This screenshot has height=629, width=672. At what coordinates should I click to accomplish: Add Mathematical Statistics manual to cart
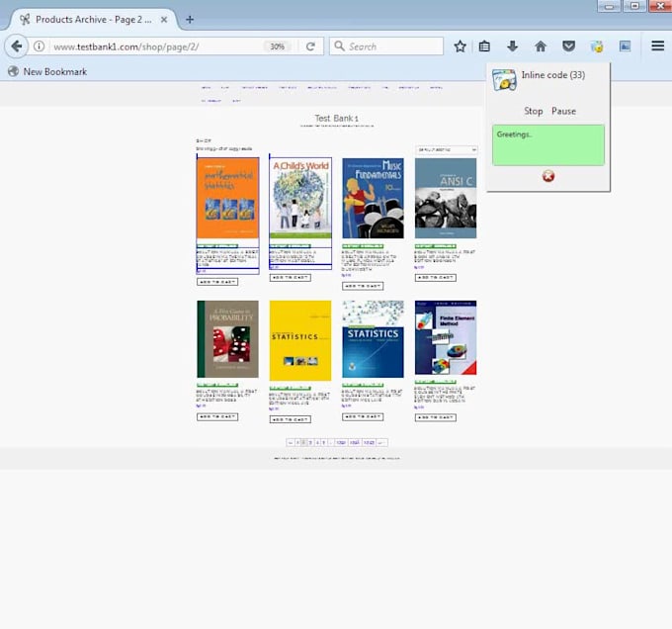click(x=217, y=282)
